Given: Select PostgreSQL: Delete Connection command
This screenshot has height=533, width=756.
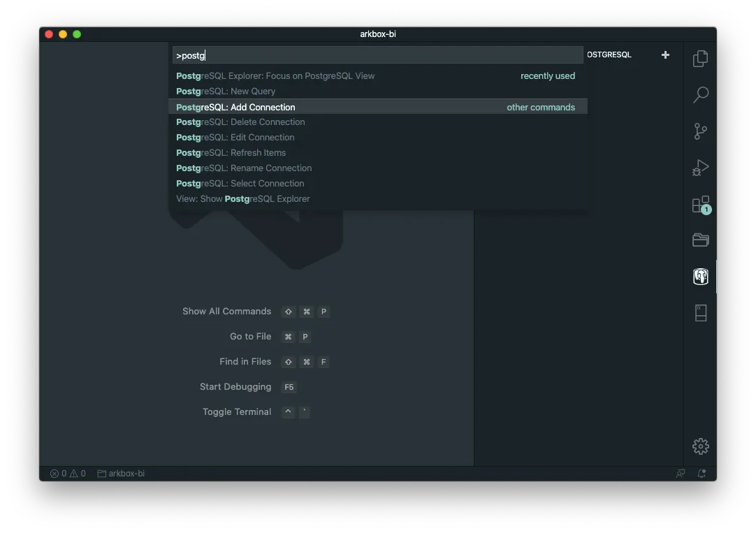Looking at the screenshot, I should coord(377,122).
